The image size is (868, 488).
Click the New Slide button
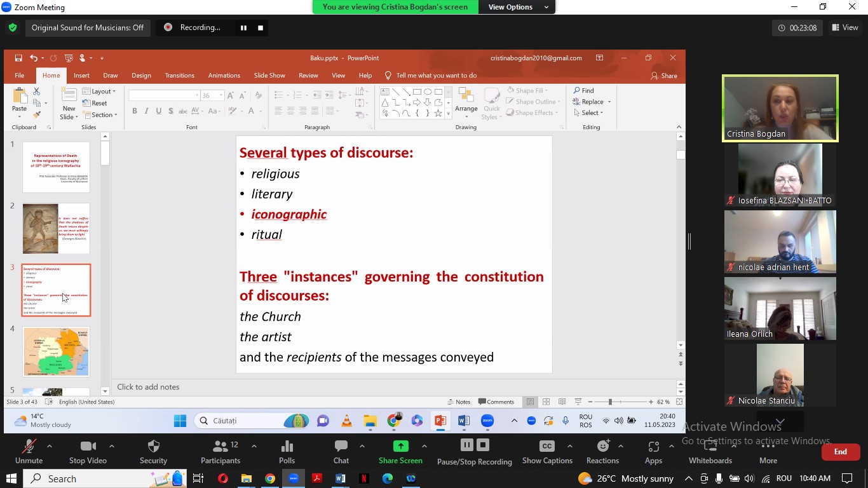pos(69,104)
